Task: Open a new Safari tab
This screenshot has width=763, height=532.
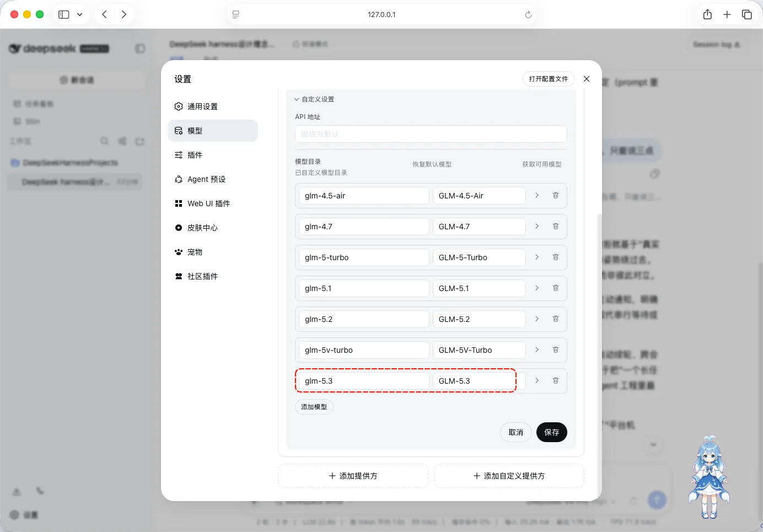Action: (727, 14)
